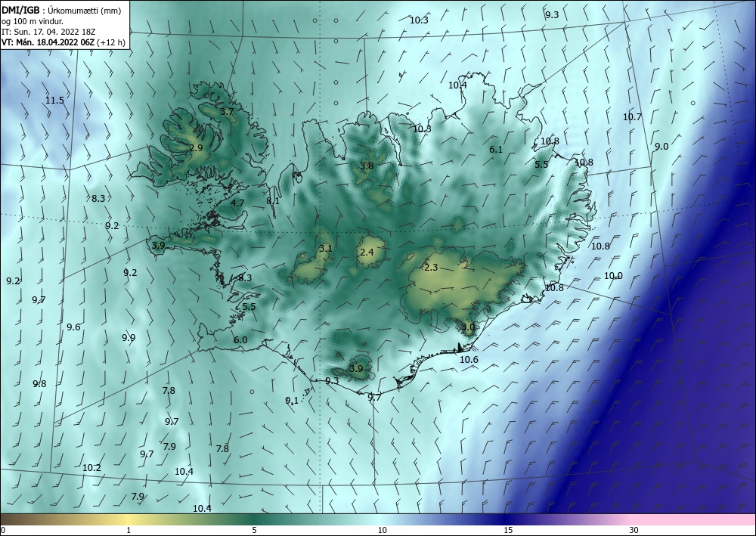The image size is (756, 536).
Task: Click the 5 tick label on the color scale
Action: (254, 531)
